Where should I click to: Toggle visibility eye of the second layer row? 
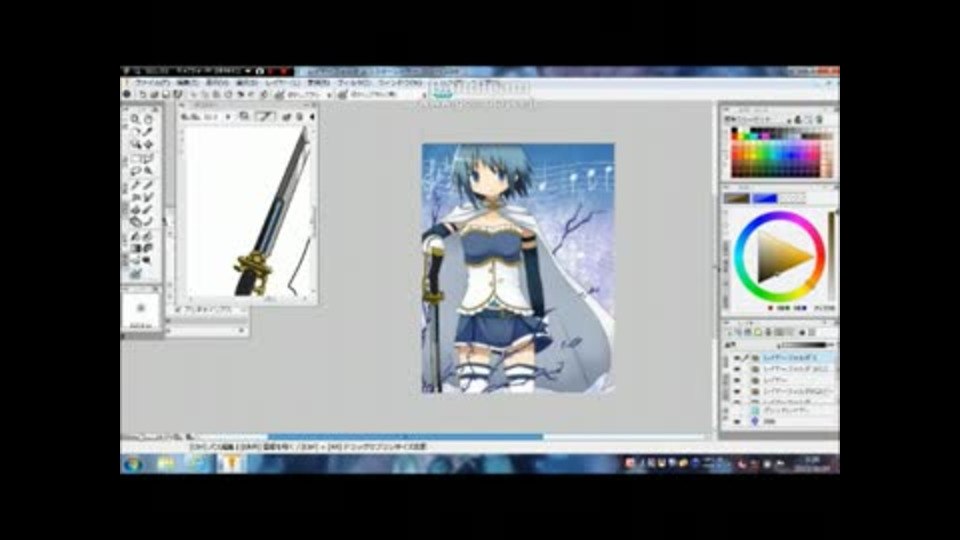[737, 369]
